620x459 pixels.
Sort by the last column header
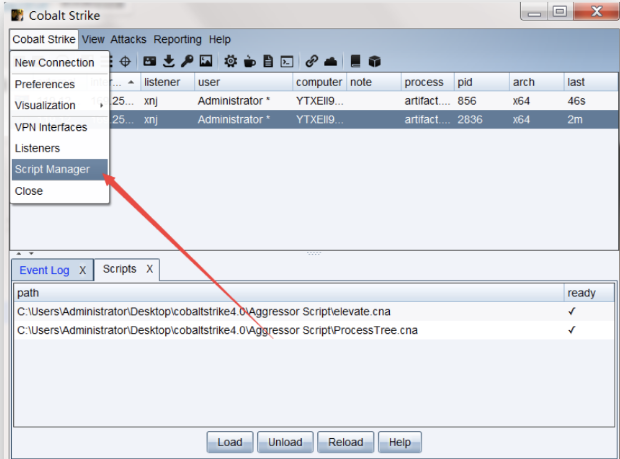[591, 82]
